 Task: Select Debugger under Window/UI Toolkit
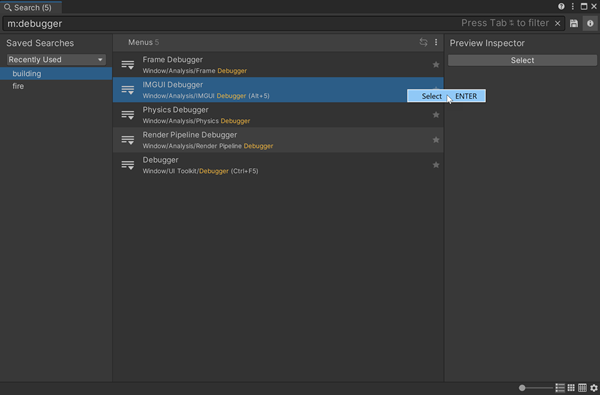[x=278, y=165]
